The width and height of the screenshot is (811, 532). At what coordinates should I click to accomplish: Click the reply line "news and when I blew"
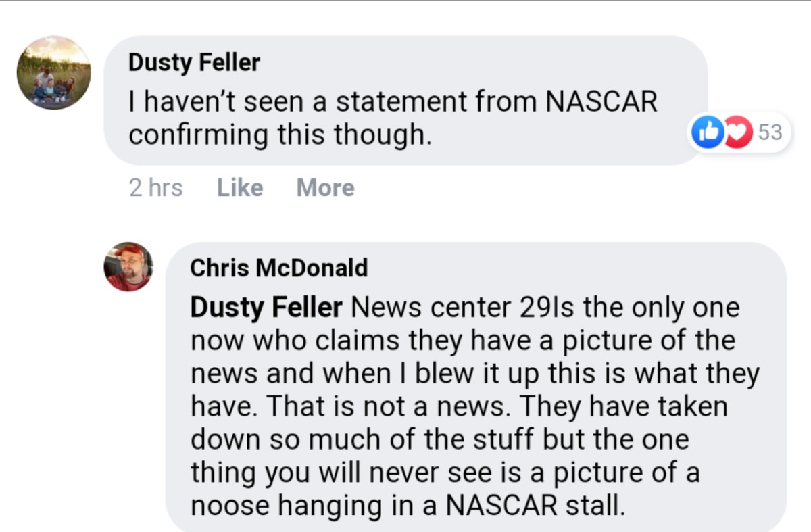pyautogui.click(x=474, y=373)
